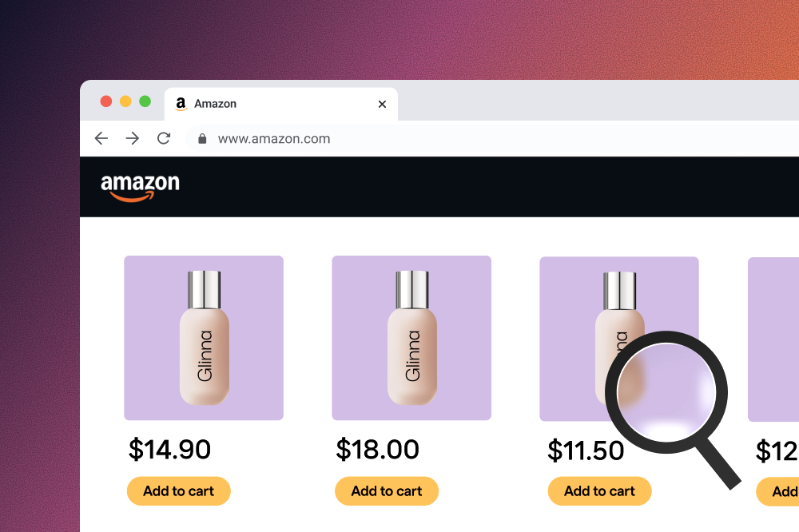Click the $18.00 price label
Image resolution: width=799 pixels, height=532 pixels.
pyautogui.click(x=378, y=450)
